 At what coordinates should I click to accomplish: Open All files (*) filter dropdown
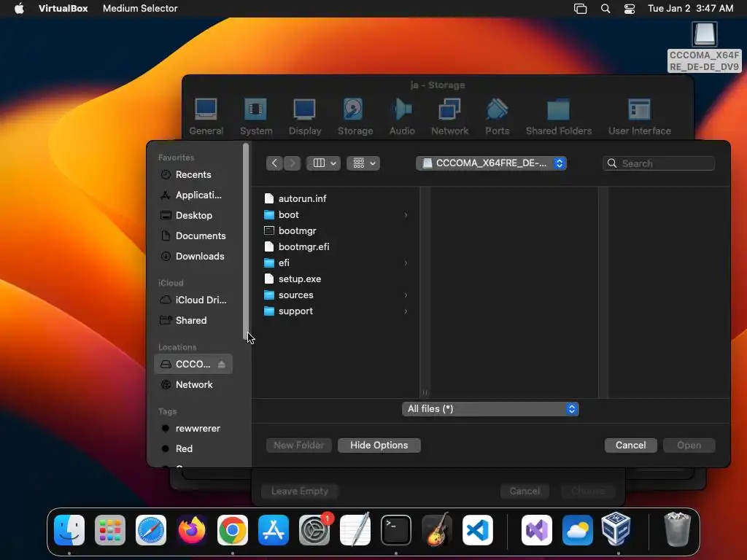pos(490,409)
